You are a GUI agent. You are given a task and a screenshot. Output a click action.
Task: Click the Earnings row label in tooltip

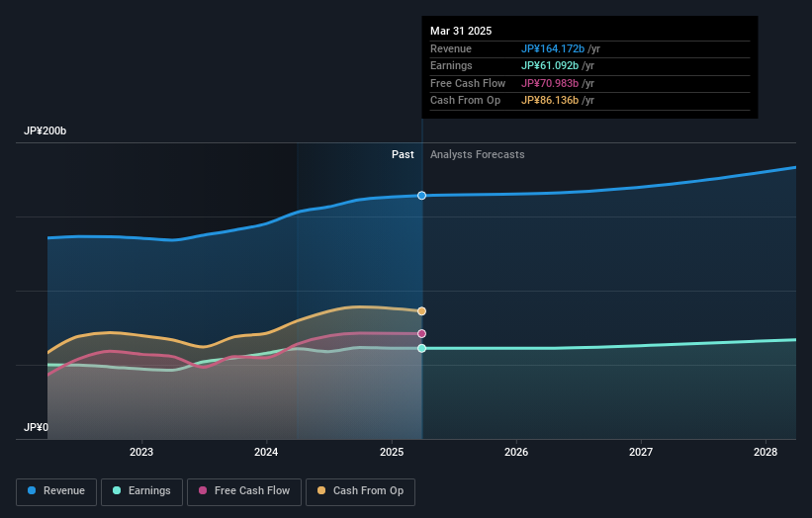click(451, 65)
